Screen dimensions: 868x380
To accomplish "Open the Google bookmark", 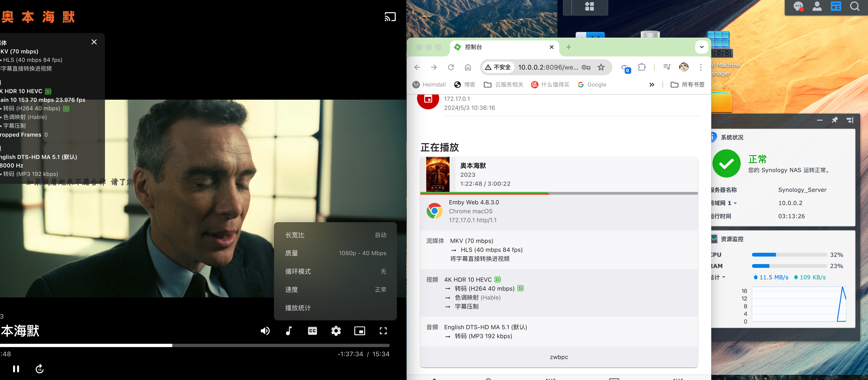I will point(592,85).
